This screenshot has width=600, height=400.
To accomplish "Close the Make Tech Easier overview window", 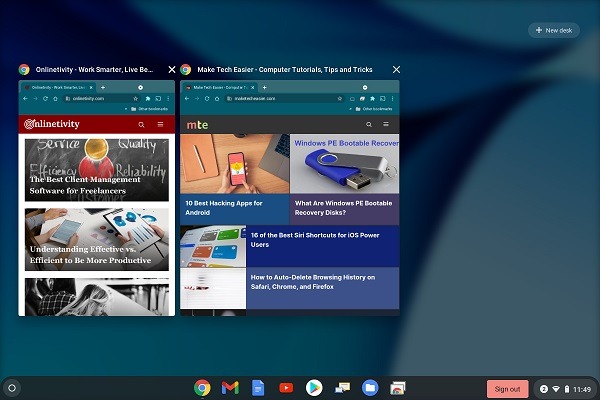I will [x=396, y=69].
